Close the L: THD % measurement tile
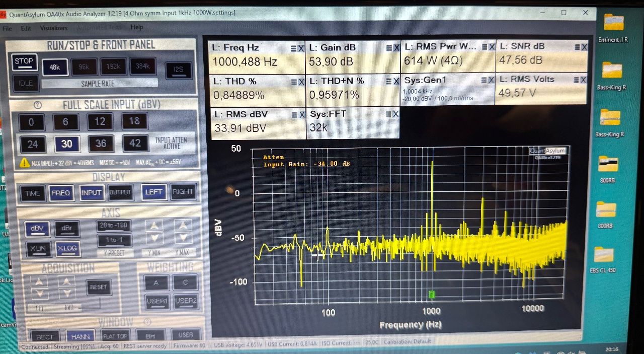The image size is (644, 354). (301, 82)
